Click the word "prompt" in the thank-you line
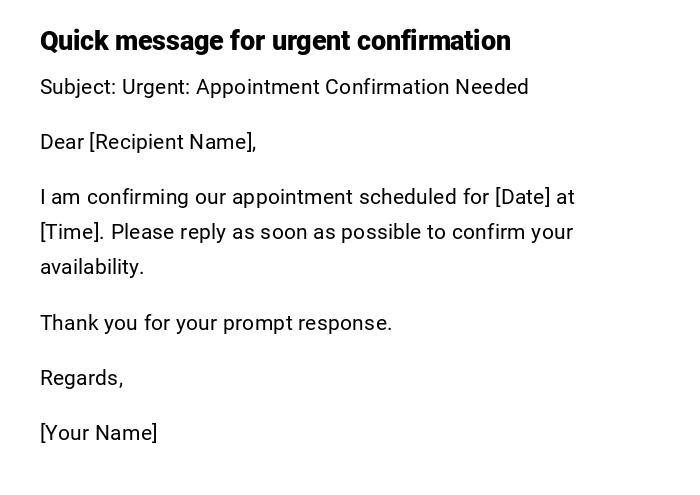Viewport: 700px width, 495px height. (x=255, y=323)
